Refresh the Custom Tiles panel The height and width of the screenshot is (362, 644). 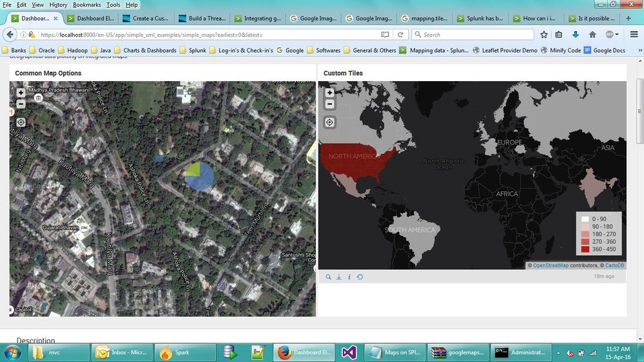[360, 277]
